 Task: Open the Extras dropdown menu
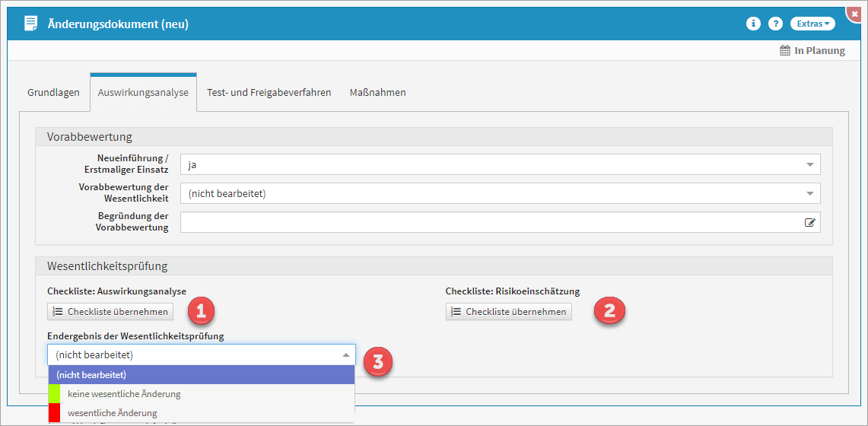click(812, 24)
